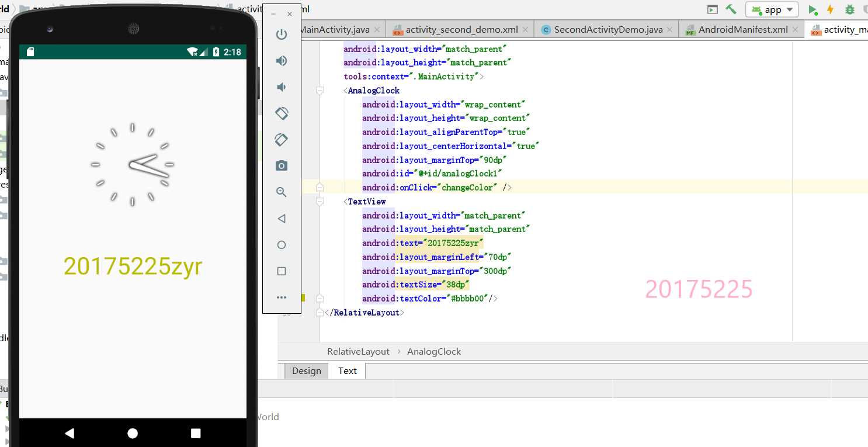This screenshot has width=868, height=447.
Task: Click the yellow color marker beside textColor line
Action: pos(303,298)
